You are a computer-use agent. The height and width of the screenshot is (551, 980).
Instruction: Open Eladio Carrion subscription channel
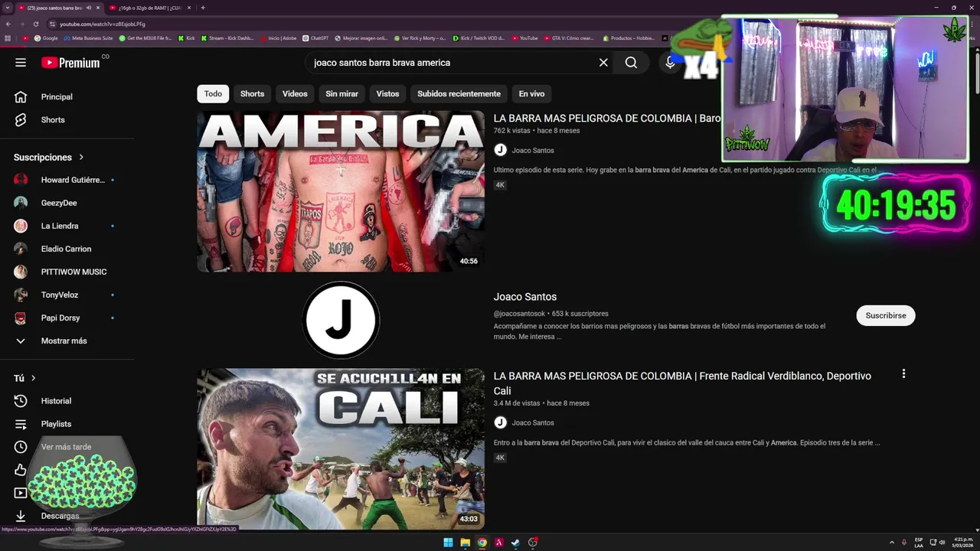66,249
